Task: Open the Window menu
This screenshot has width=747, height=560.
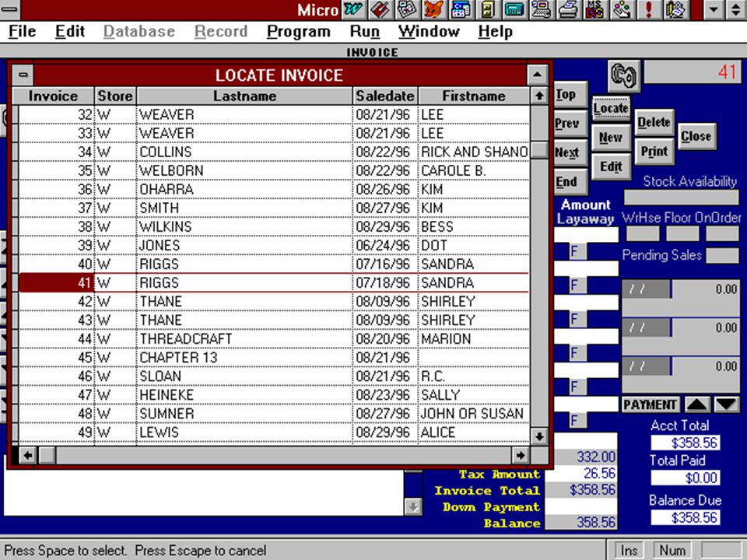Action: pyautogui.click(x=429, y=31)
